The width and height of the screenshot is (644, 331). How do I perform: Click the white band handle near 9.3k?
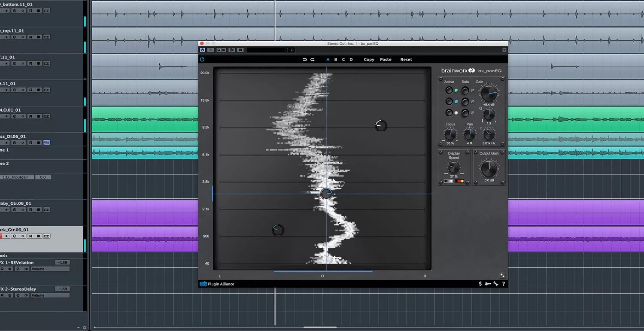381,125
